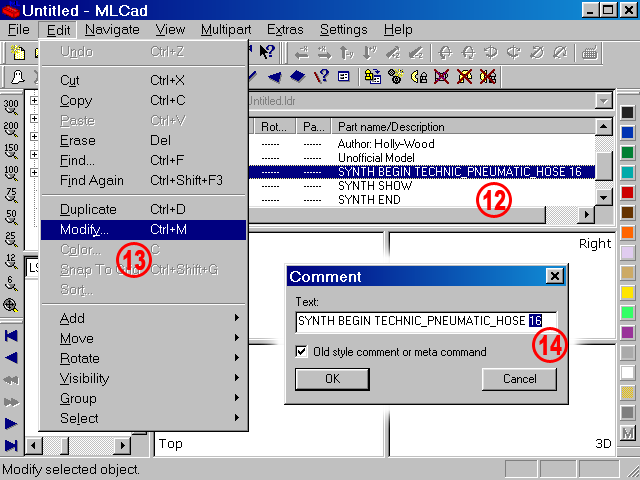
Task: Click the parts list scroll right arrow
Action: pos(587,214)
